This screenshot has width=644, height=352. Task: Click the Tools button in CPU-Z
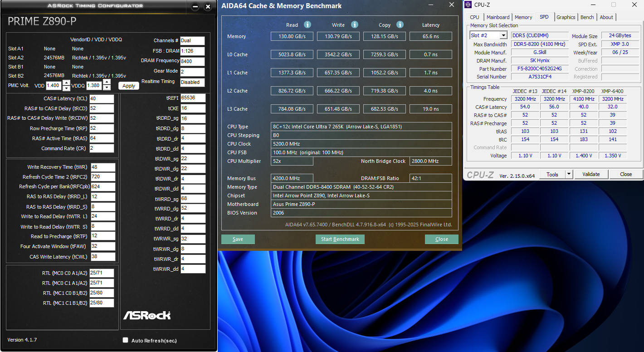[x=552, y=174]
